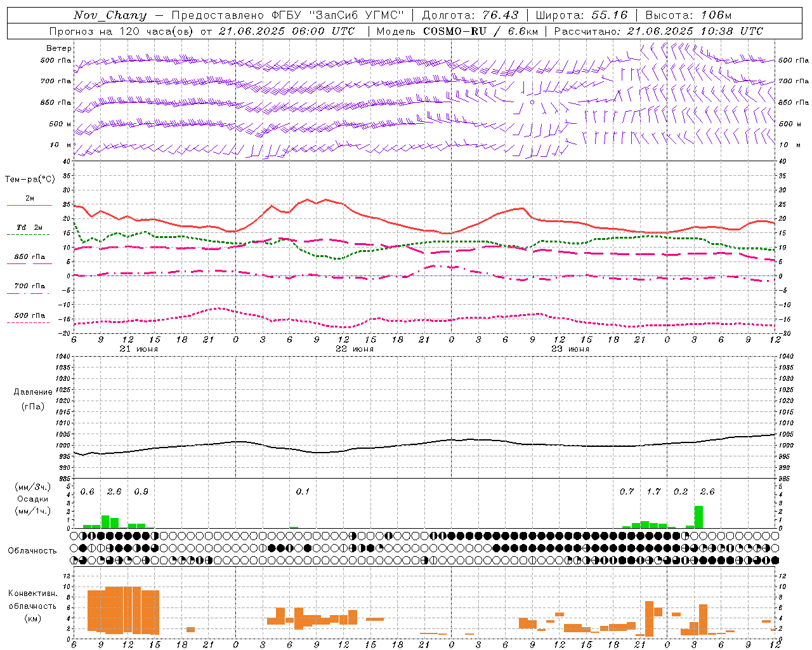Click the 850 гПа temperature legend entry
812x650 pixels.
[x=30, y=256]
